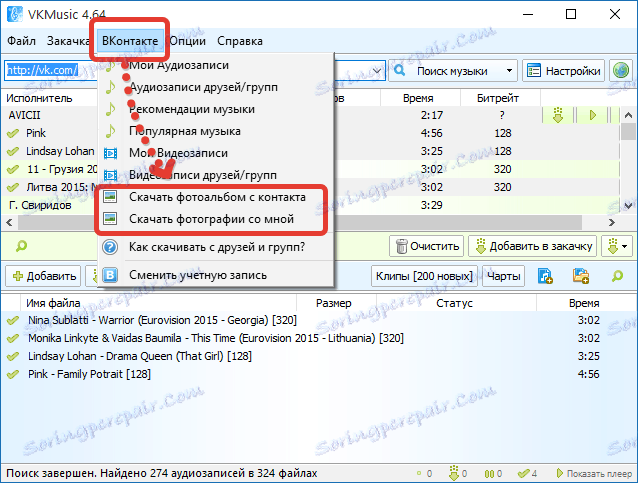Click the add folder icon
The image size is (638, 483).
(x=581, y=276)
